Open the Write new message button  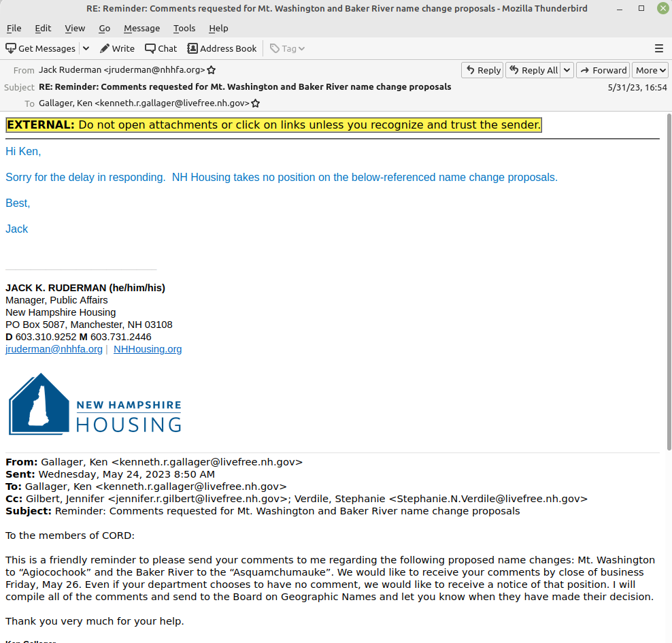point(117,48)
